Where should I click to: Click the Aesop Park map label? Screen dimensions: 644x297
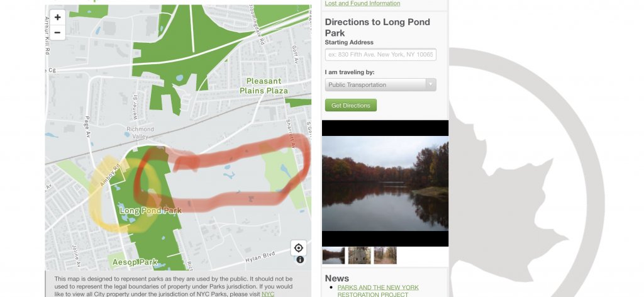coord(135,262)
